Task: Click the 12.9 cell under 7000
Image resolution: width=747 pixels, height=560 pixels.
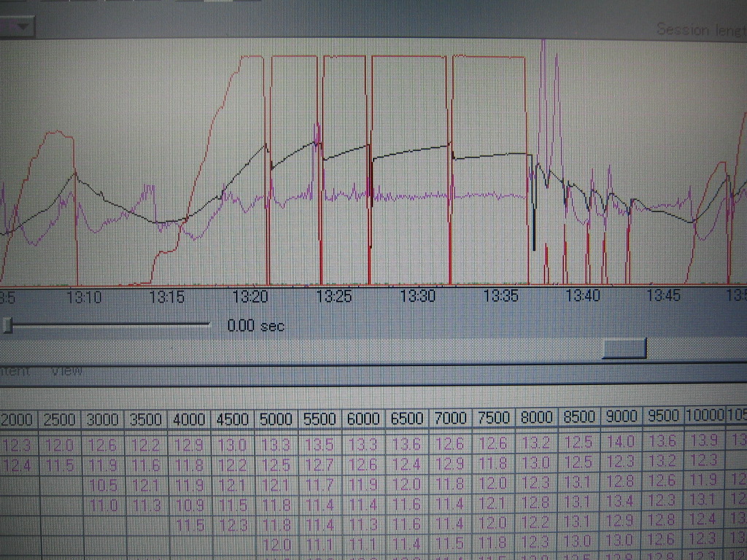Action: click(x=449, y=464)
